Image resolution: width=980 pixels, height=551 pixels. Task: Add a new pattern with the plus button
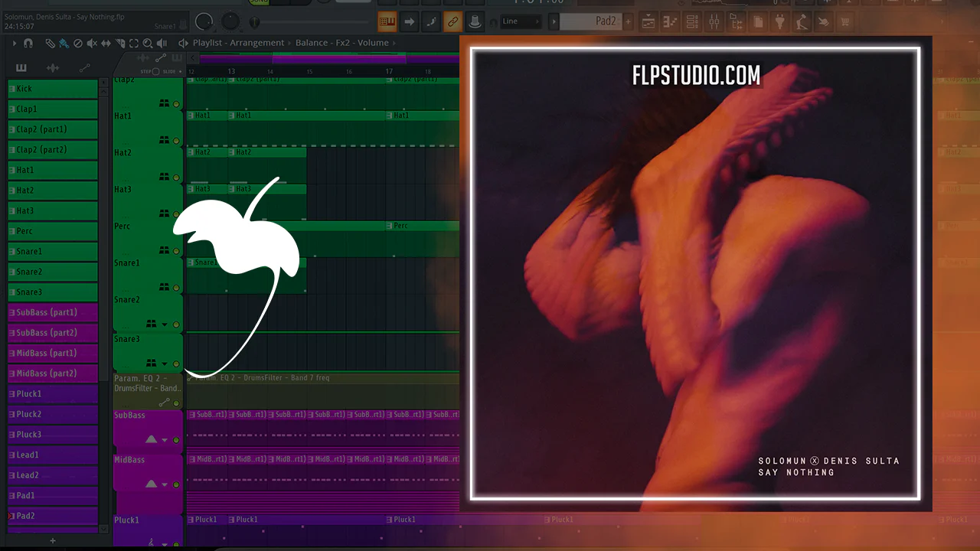53,541
